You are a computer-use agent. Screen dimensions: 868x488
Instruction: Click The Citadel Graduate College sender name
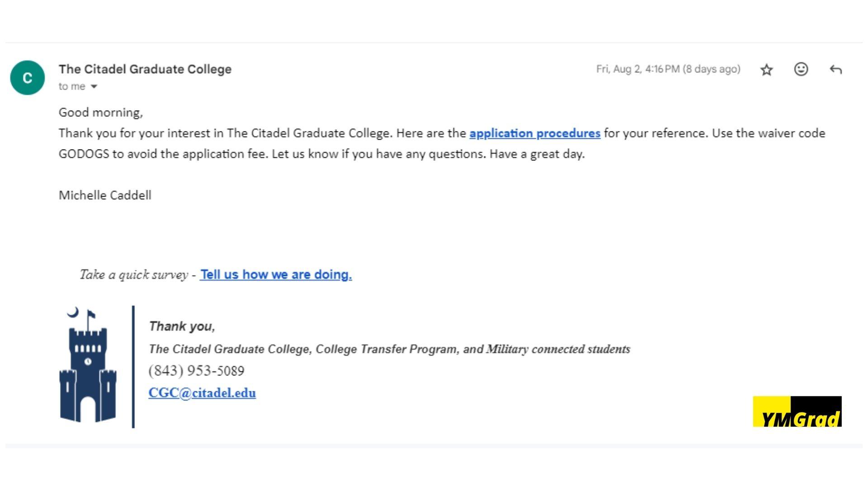[x=145, y=69]
